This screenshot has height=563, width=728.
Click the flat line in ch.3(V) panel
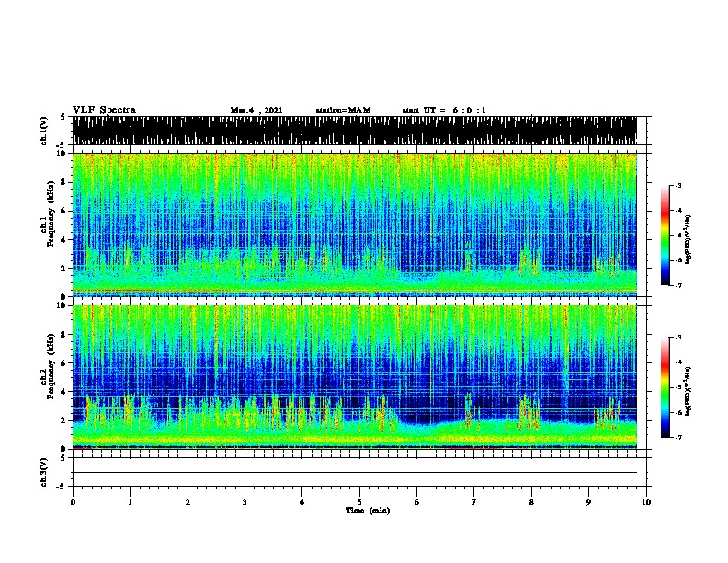(x=354, y=473)
